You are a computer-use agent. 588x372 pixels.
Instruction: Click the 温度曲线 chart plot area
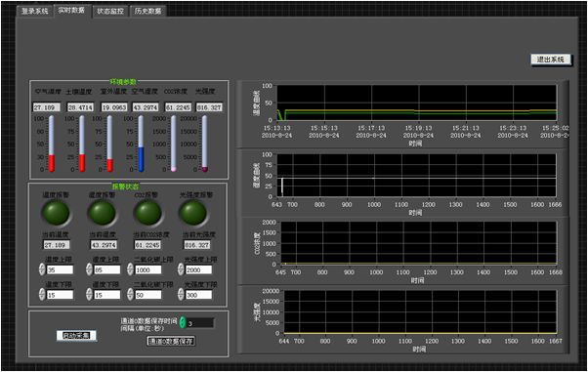[417, 103]
